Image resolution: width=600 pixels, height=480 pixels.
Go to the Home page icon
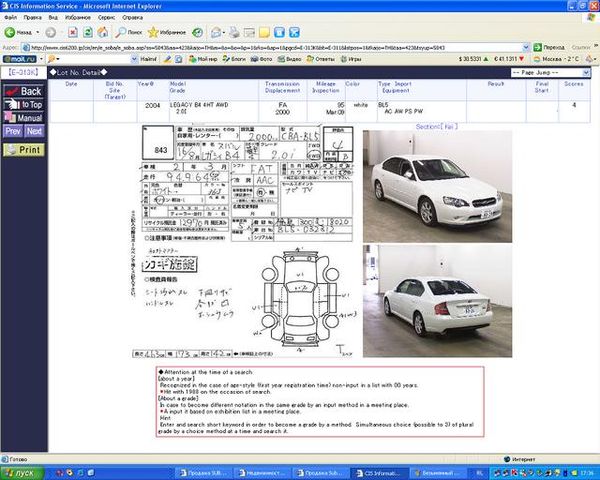pyautogui.click(x=103, y=33)
